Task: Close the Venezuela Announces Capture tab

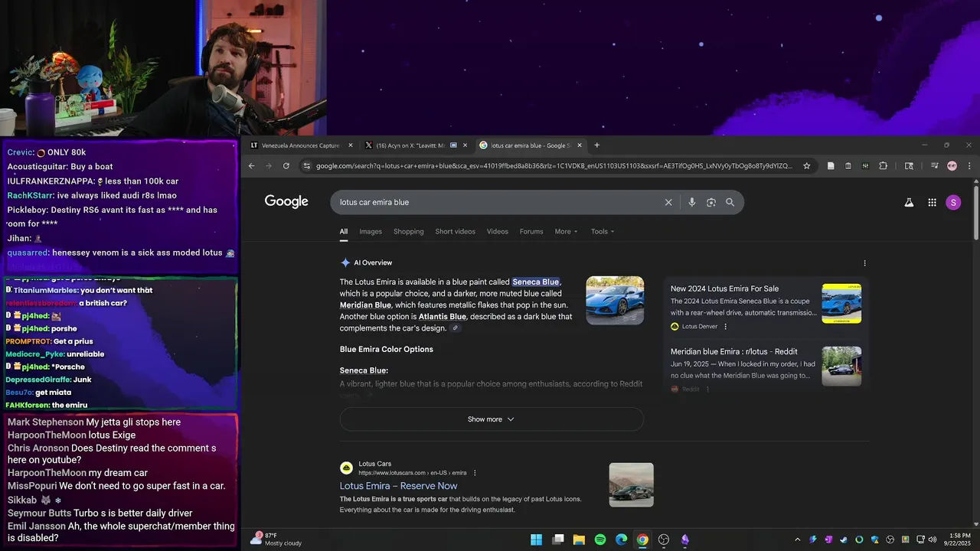Action: (x=351, y=145)
